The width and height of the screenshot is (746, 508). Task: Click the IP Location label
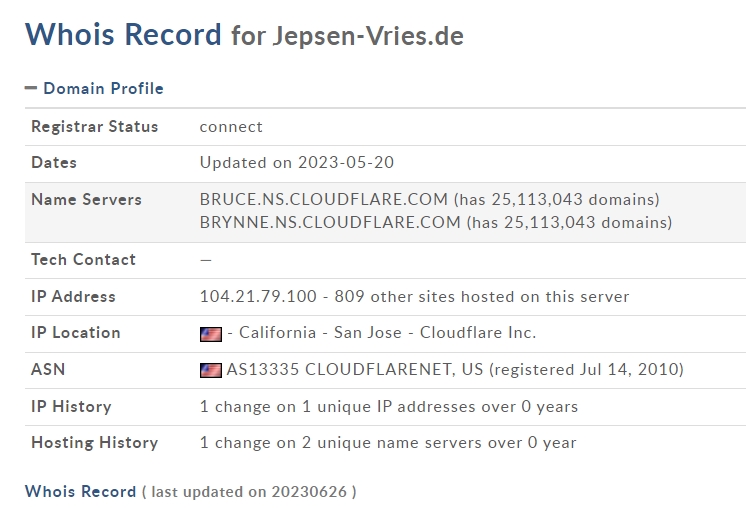76,332
